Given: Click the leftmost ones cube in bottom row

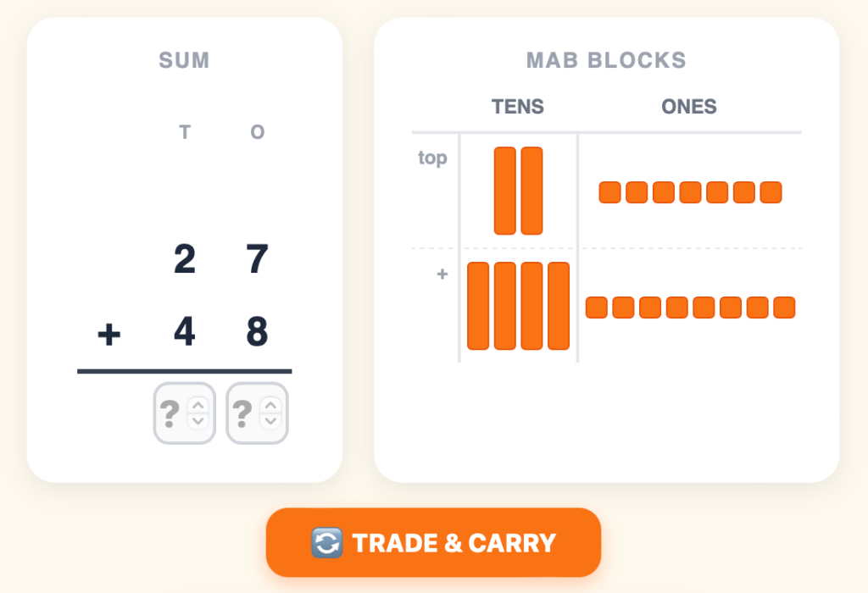Looking at the screenshot, I should pyautogui.click(x=597, y=308).
